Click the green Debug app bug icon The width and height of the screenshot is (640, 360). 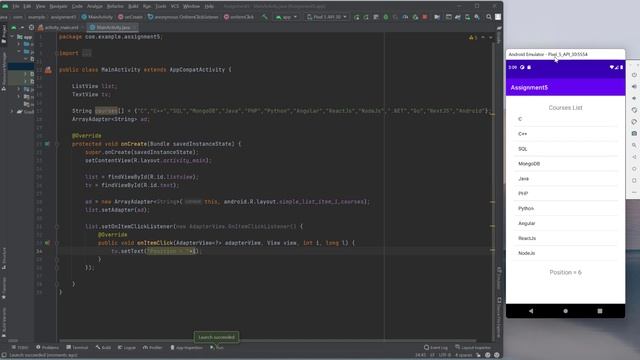pos(386,17)
